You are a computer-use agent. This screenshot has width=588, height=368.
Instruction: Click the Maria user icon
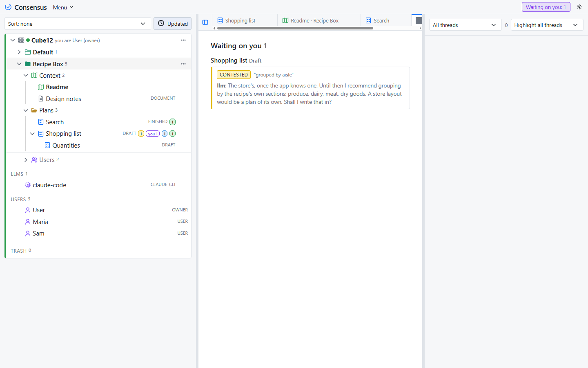point(28,222)
